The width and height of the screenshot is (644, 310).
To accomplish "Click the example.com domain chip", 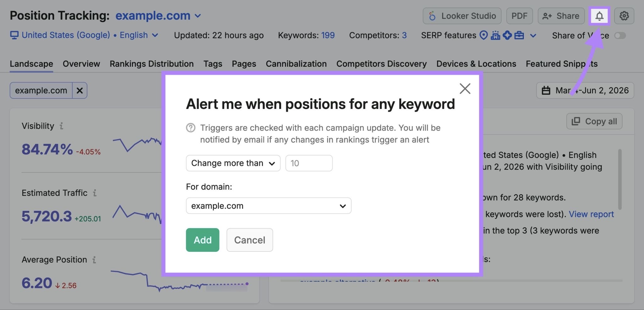I will (x=41, y=91).
